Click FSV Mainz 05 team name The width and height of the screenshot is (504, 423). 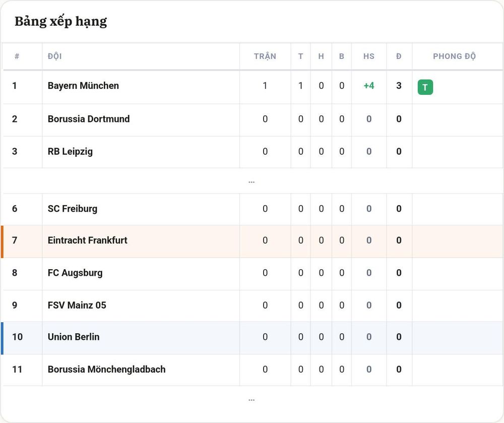pyautogui.click(x=77, y=305)
